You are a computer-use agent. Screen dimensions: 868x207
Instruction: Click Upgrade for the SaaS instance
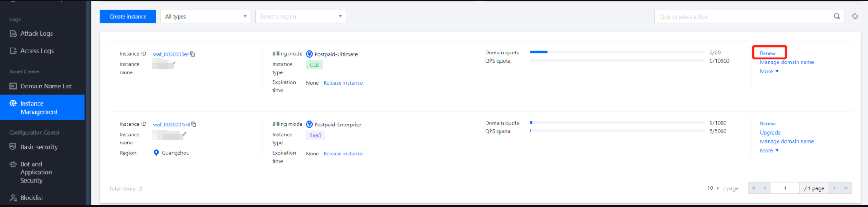pos(770,133)
